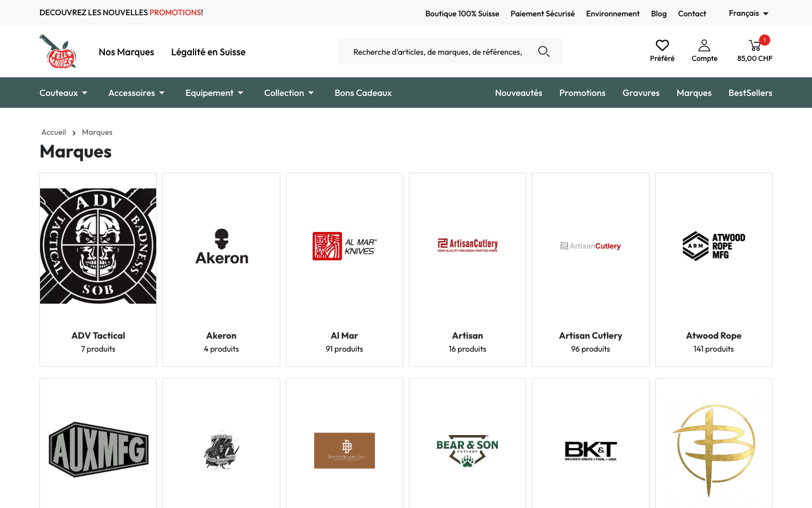
Task: Open the Compte user icon
Action: [x=704, y=45]
